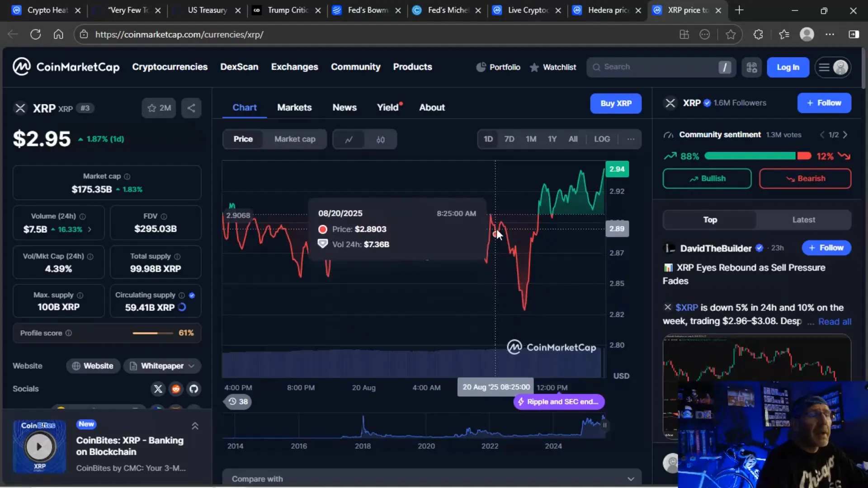Viewport: 868px width, 488px height.
Task: Click the browser home icon
Action: tap(58, 34)
